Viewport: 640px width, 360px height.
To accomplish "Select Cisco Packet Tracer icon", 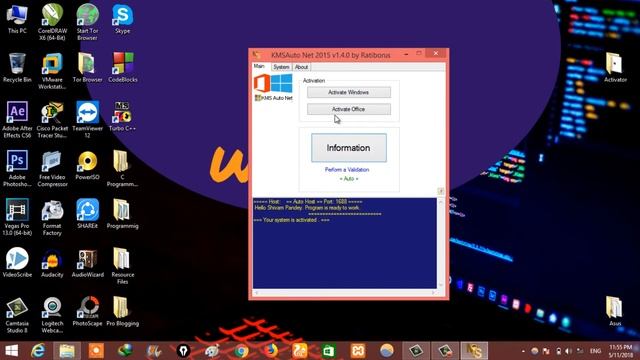I will [x=52, y=120].
